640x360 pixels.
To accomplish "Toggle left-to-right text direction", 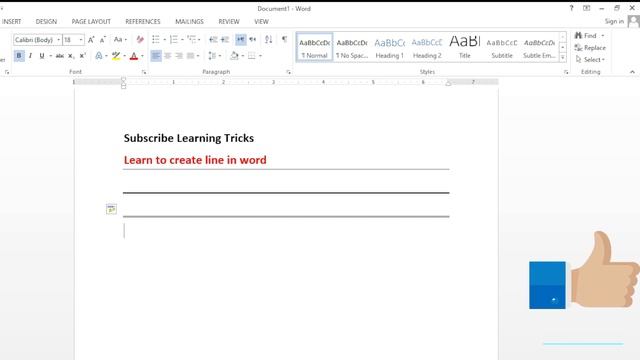I will tap(240, 39).
